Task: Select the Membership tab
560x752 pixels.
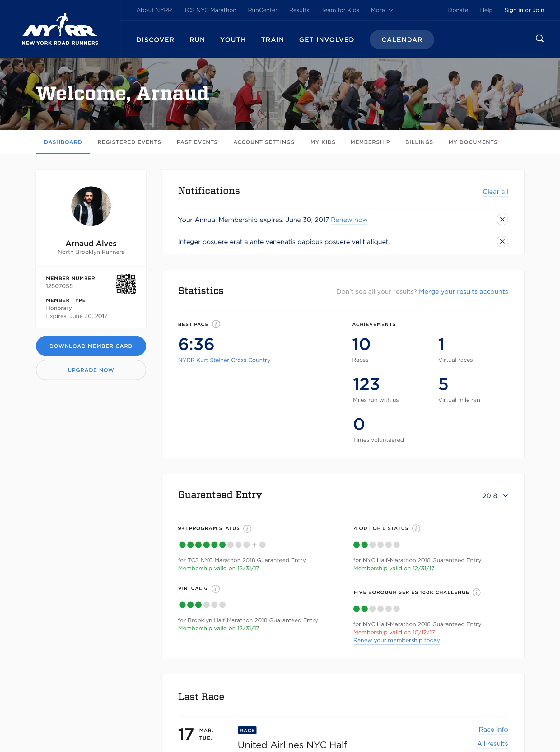Action: (370, 142)
